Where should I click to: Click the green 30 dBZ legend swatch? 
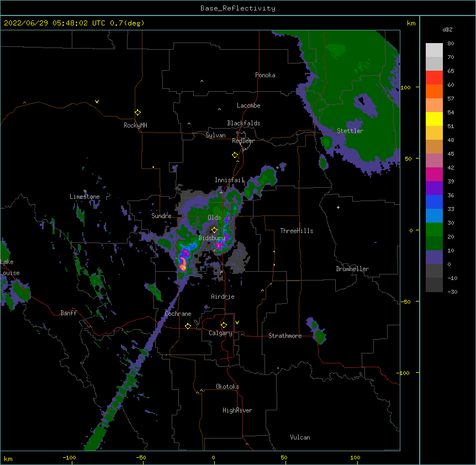click(434, 230)
